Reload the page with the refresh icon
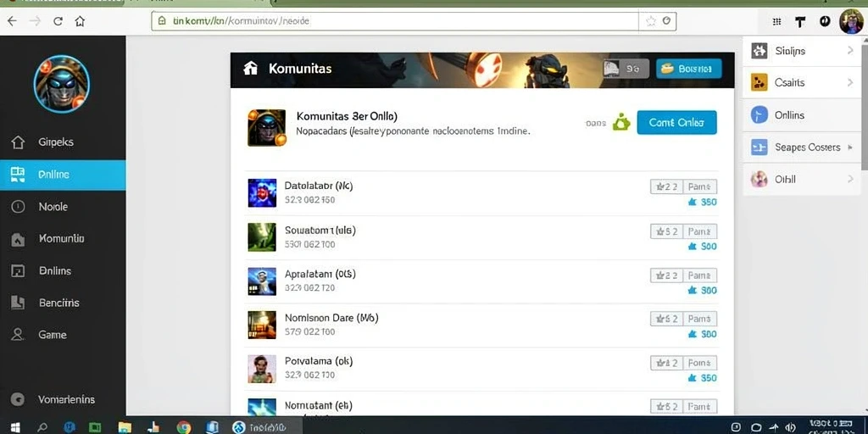This screenshot has height=434, width=868. pyautogui.click(x=58, y=21)
